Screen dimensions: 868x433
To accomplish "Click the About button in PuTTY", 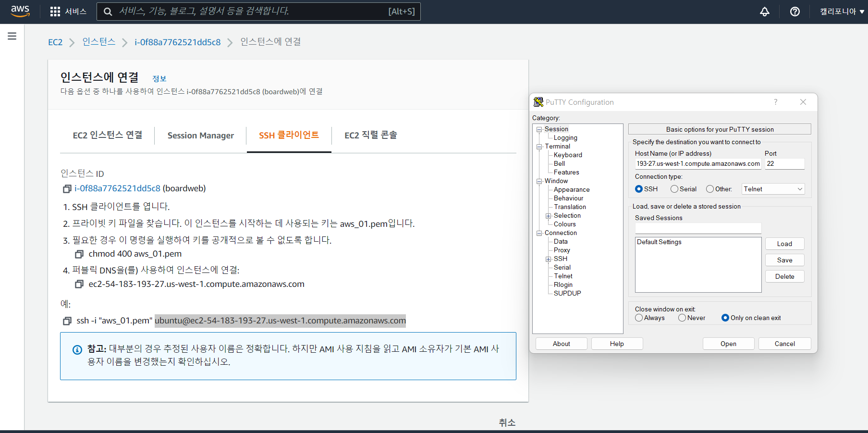I will coord(562,344).
